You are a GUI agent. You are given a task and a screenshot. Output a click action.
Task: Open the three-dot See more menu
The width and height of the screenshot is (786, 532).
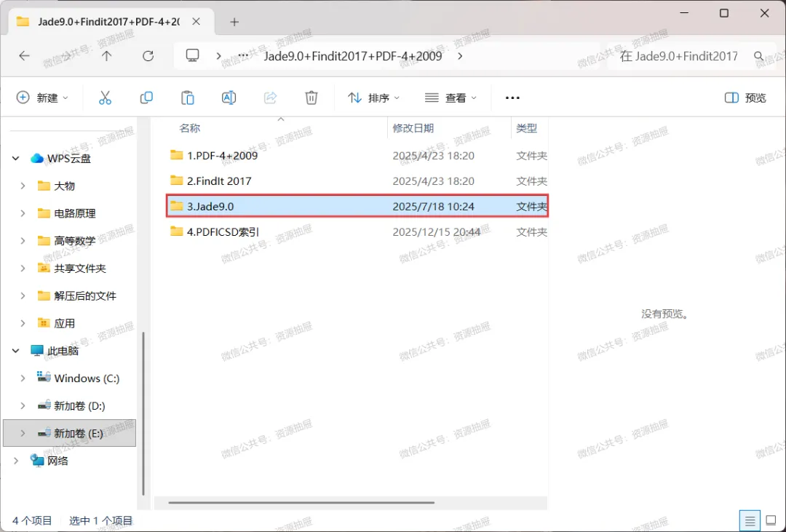coord(512,98)
